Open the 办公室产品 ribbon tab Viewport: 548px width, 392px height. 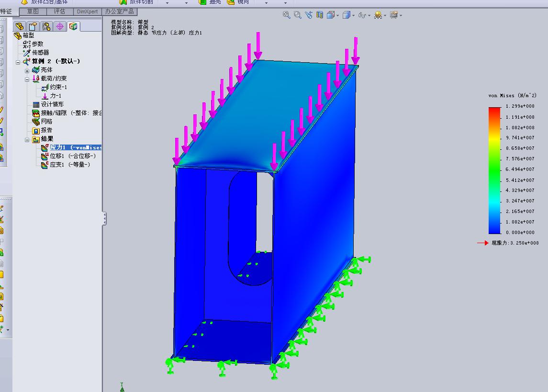[119, 11]
